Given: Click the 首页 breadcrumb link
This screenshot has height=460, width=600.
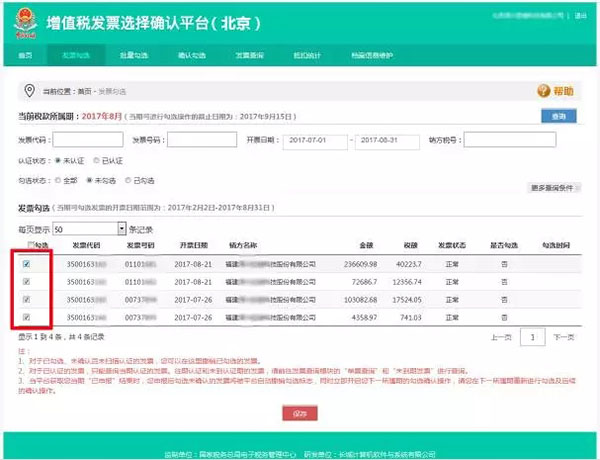Looking at the screenshot, I should 85,91.
